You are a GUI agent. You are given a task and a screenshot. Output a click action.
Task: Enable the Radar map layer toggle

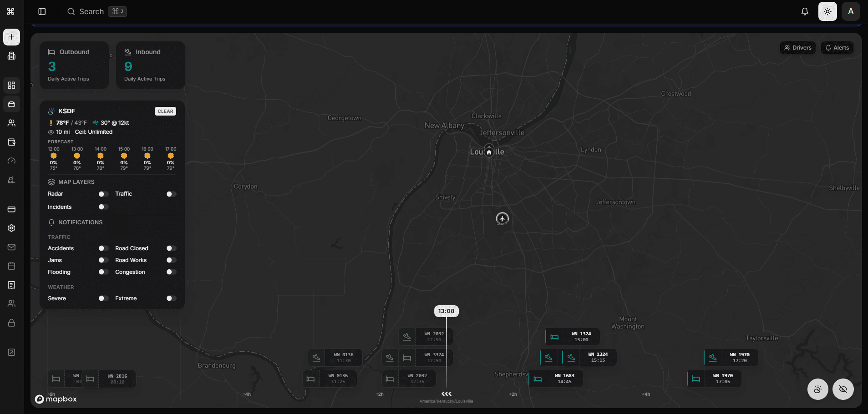[x=103, y=194]
